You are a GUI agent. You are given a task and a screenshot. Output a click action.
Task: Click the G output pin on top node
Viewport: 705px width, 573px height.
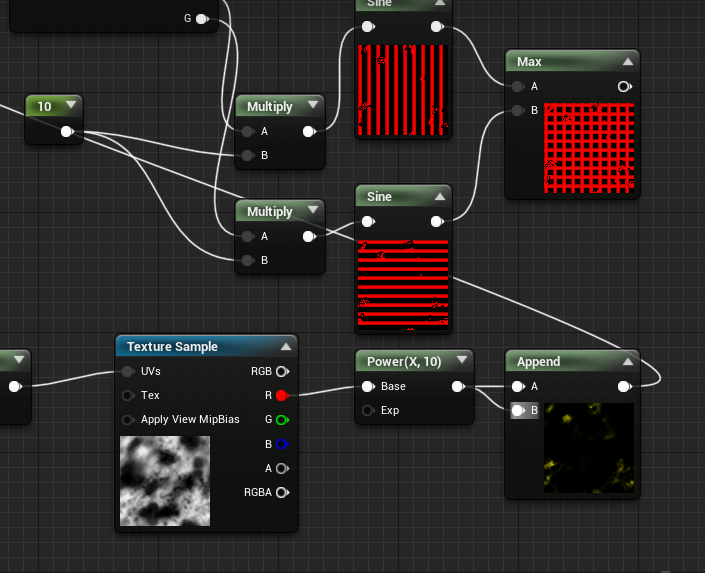pos(202,19)
